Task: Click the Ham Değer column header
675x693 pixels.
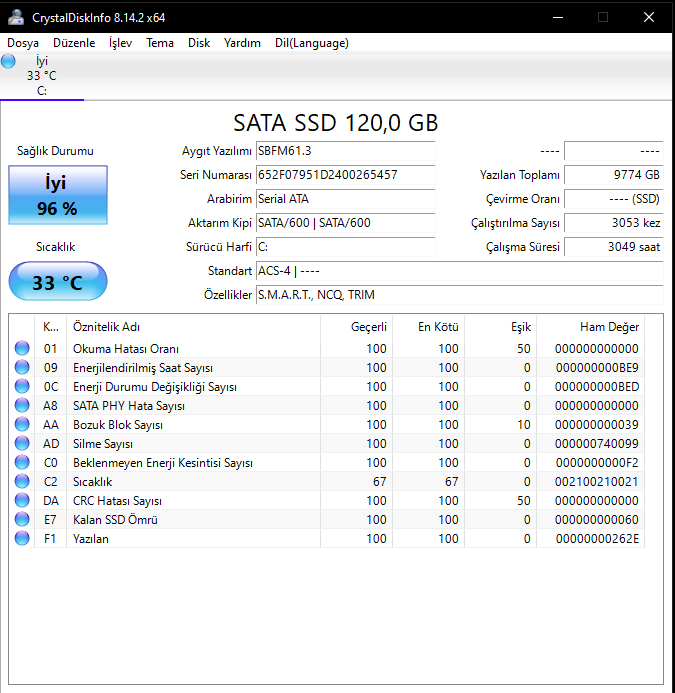Action: coord(591,327)
